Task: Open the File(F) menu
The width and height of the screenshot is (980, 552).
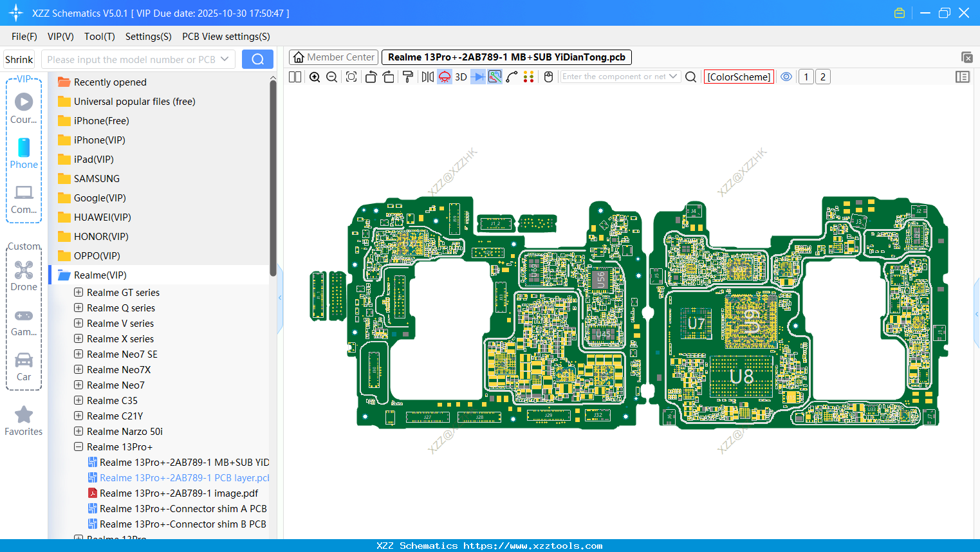Action: coord(24,37)
